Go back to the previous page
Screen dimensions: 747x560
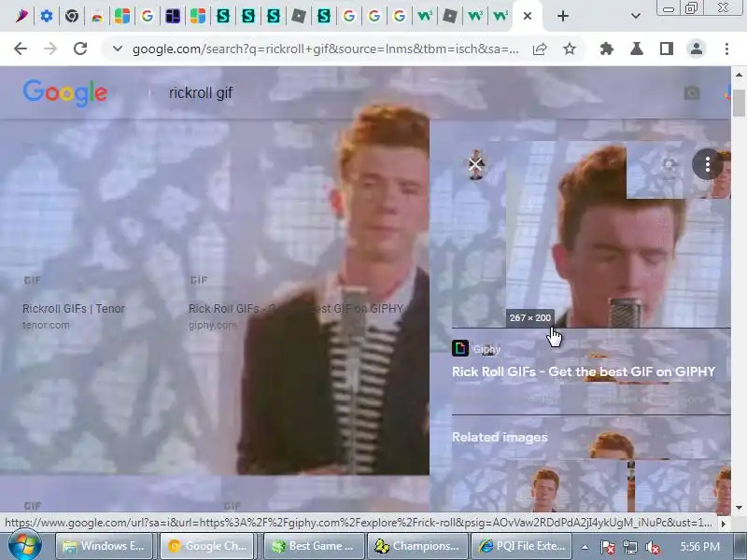point(21,49)
